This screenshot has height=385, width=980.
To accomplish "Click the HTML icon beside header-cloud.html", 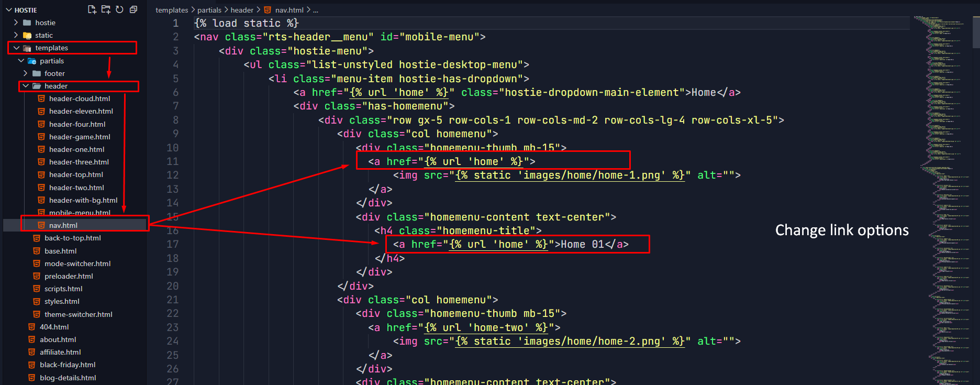I will tap(41, 98).
